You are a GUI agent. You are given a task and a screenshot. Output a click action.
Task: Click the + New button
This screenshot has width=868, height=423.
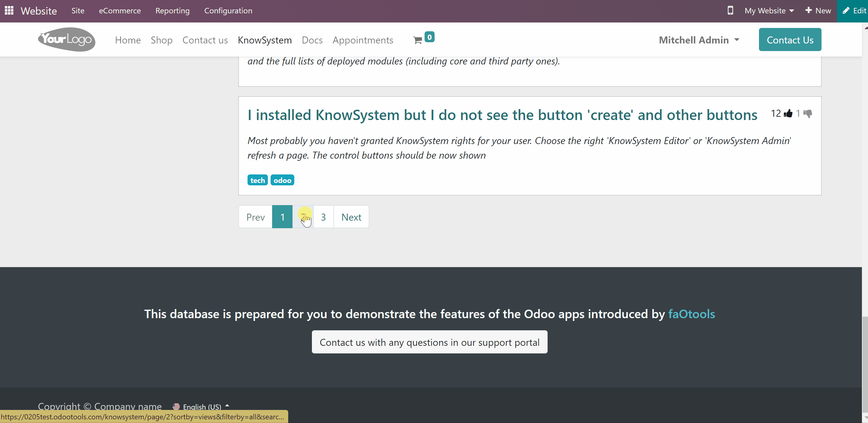[818, 11]
